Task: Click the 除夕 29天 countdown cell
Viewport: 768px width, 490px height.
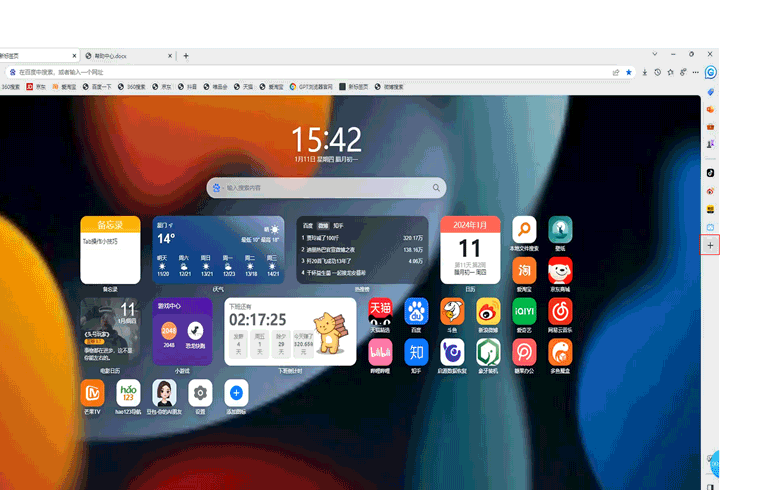Action: pyautogui.click(x=281, y=344)
